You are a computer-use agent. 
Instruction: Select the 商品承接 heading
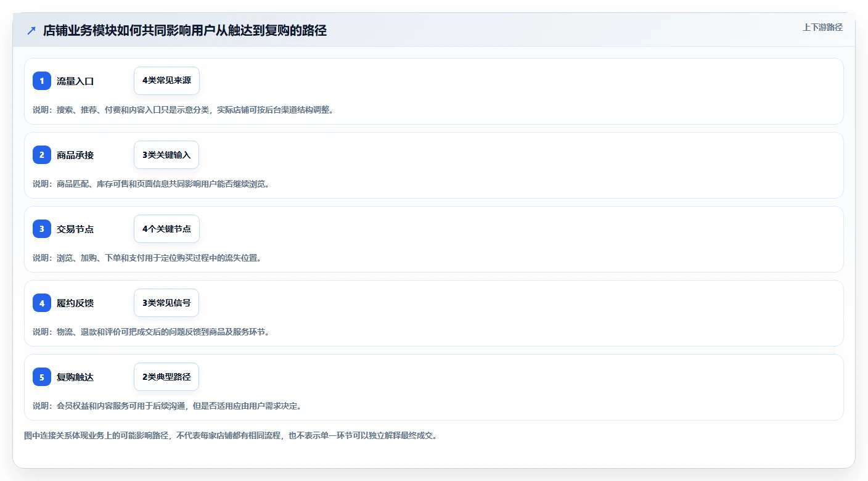pos(75,155)
